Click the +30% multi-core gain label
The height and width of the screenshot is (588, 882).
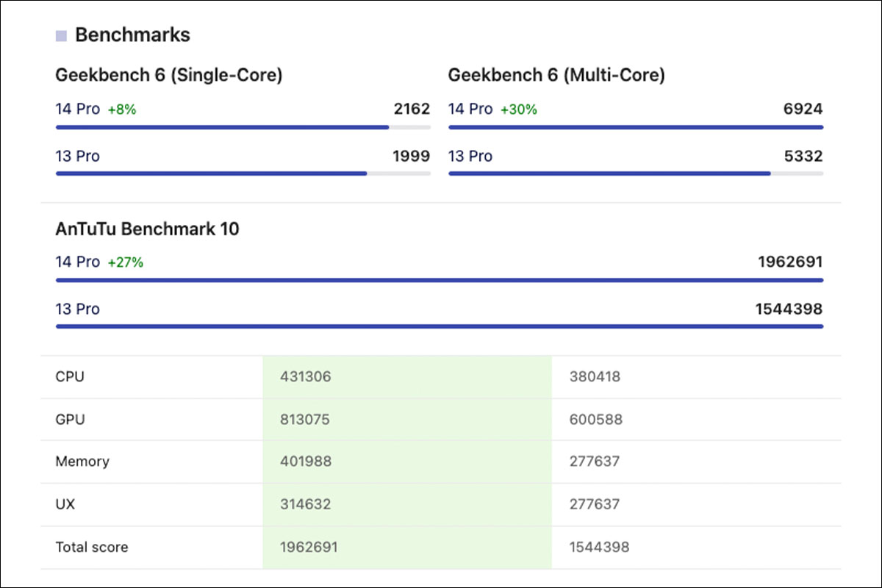coord(519,110)
